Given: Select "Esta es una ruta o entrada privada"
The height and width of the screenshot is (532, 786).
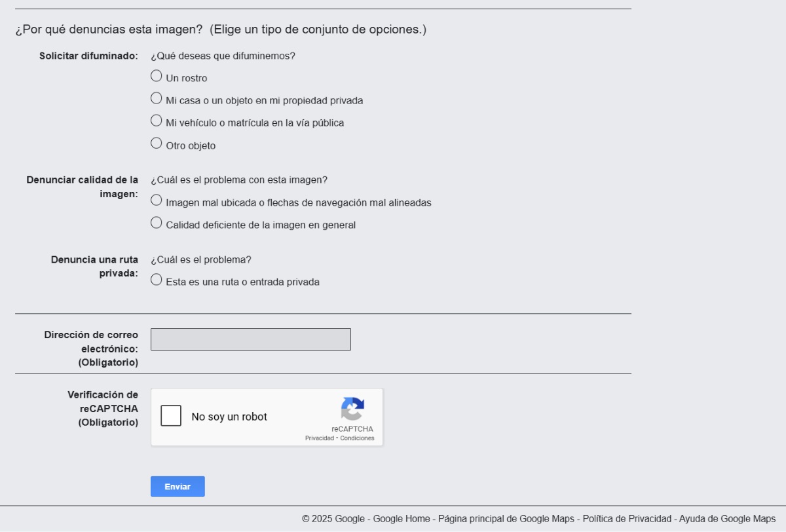Looking at the screenshot, I should point(156,280).
